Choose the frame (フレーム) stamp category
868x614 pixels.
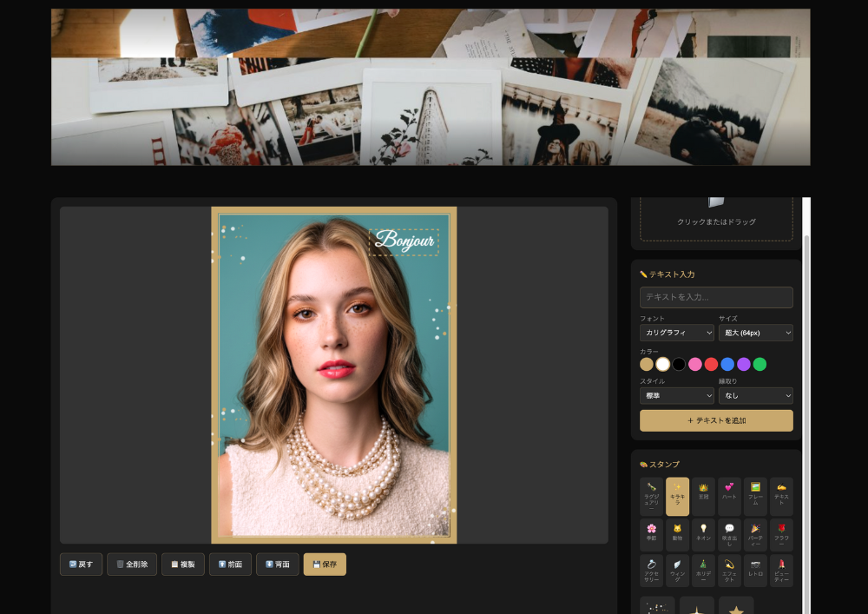click(x=755, y=496)
